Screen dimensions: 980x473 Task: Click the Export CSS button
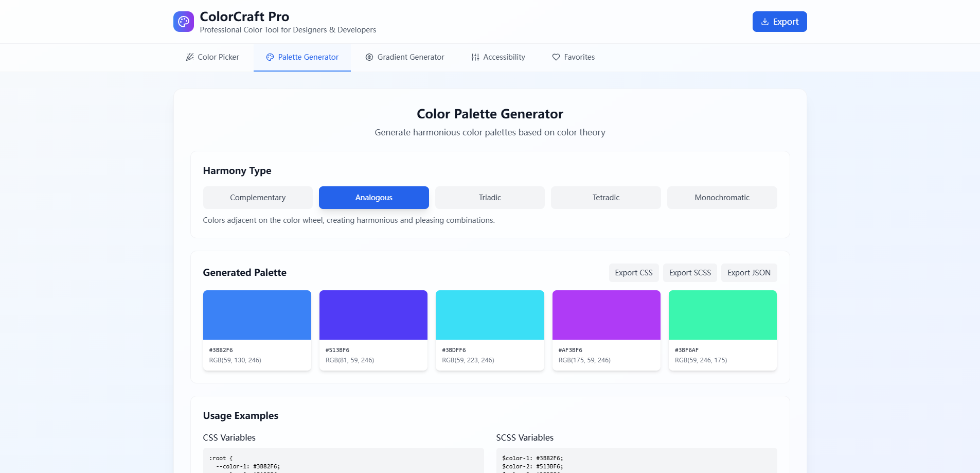(x=634, y=273)
